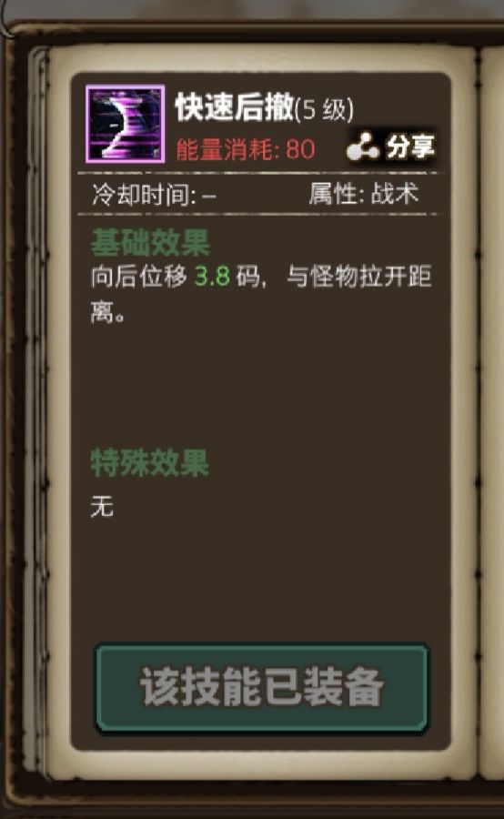Select the 能量消耗: 80 red text
Viewport: 504px width, 819px height.
(x=246, y=150)
